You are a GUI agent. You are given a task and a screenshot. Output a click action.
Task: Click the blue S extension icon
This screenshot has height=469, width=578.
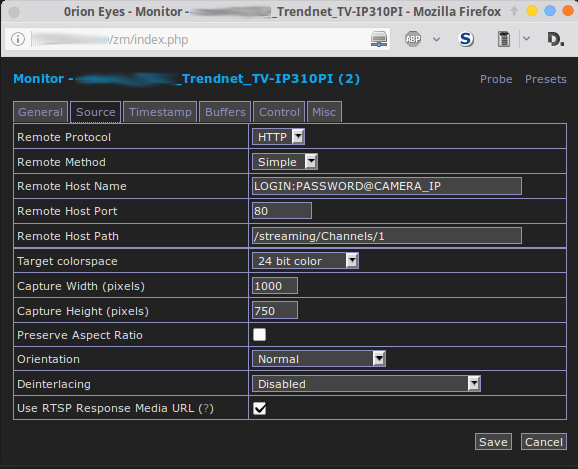466,39
